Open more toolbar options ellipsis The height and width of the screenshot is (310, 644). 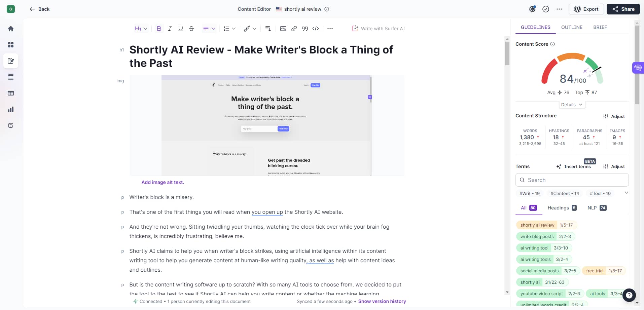(330, 29)
